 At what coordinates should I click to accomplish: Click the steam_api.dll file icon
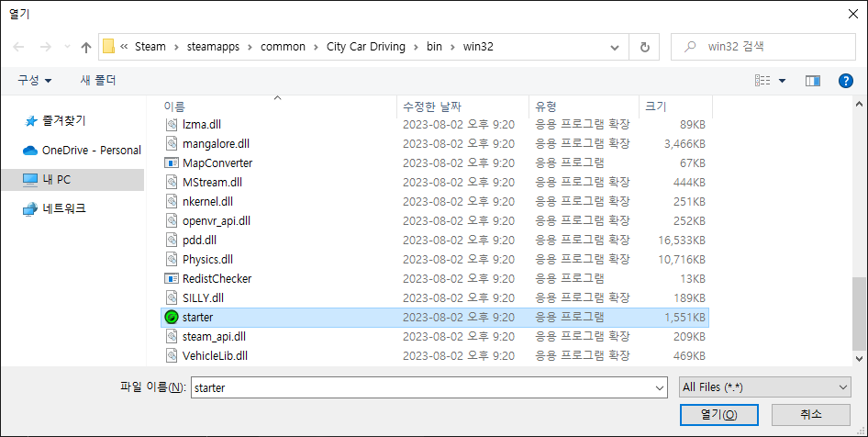click(172, 336)
